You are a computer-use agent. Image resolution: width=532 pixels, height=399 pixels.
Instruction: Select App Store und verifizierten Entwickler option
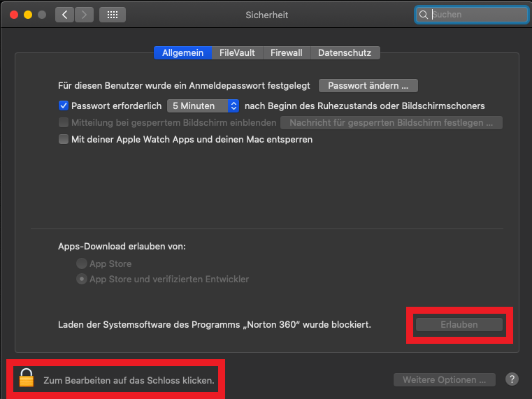pyautogui.click(x=81, y=279)
